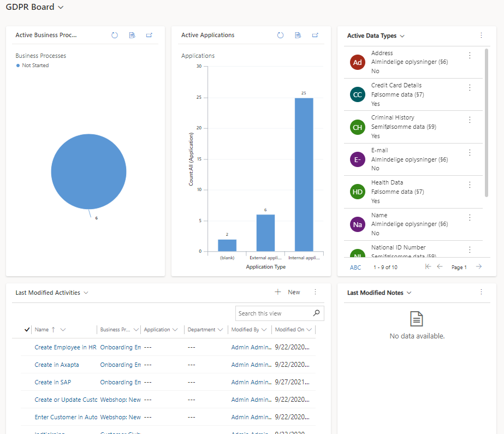Image resolution: width=504 pixels, height=434 pixels.
Task: Go to next page of data types
Action: pyautogui.click(x=479, y=267)
